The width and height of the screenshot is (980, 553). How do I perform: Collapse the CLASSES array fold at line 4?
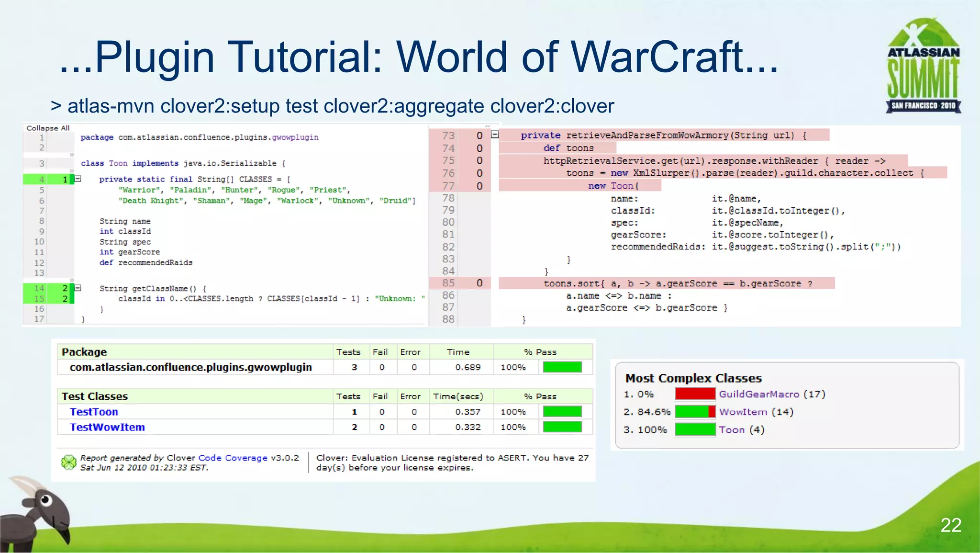click(78, 179)
